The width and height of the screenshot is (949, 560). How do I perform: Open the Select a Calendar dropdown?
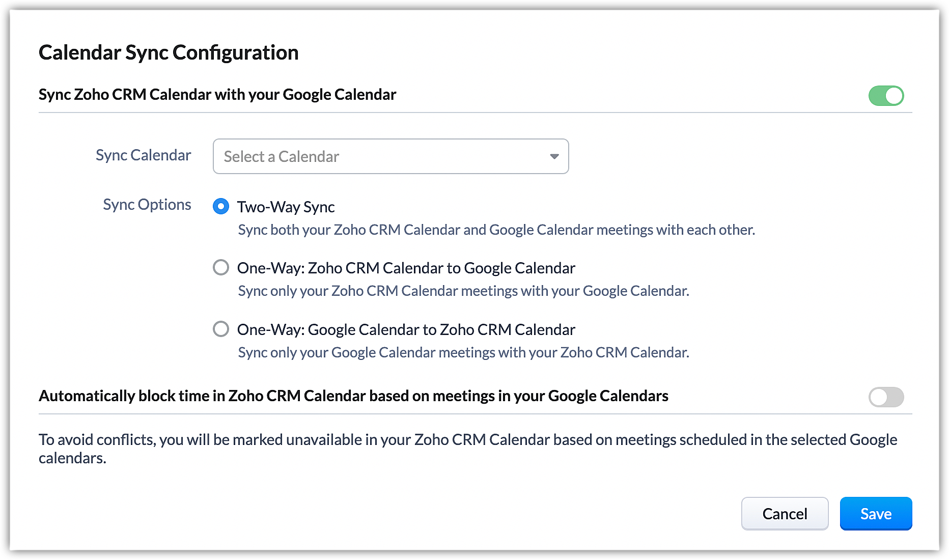382,156
